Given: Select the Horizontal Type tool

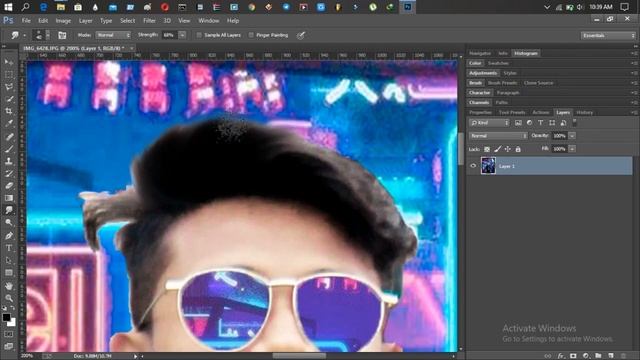Looking at the screenshot, I should click(x=9, y=248).
